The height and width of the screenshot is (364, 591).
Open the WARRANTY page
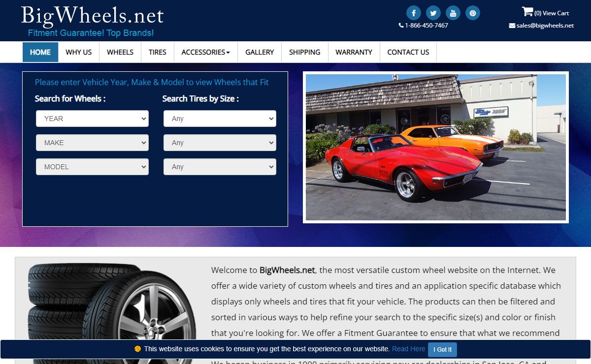[354, 52]
